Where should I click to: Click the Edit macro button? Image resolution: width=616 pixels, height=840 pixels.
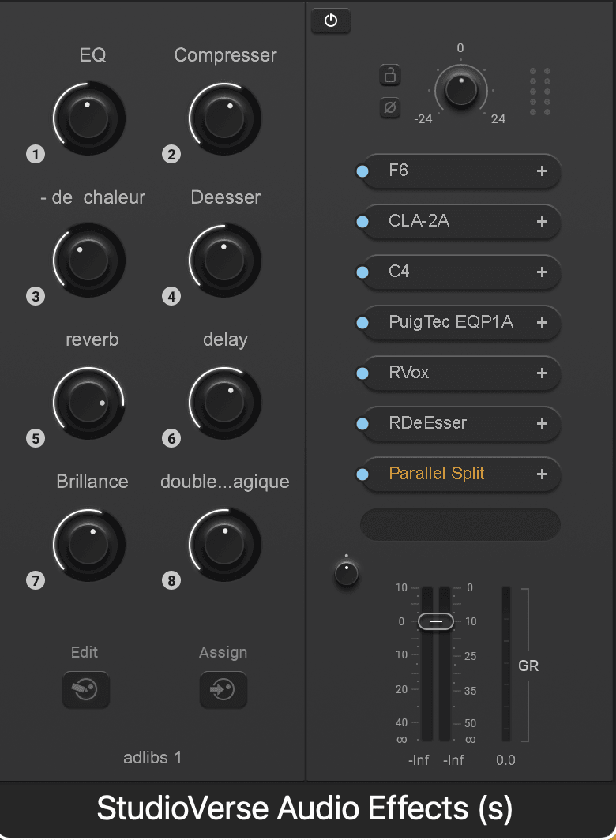[x=86, y=689]
